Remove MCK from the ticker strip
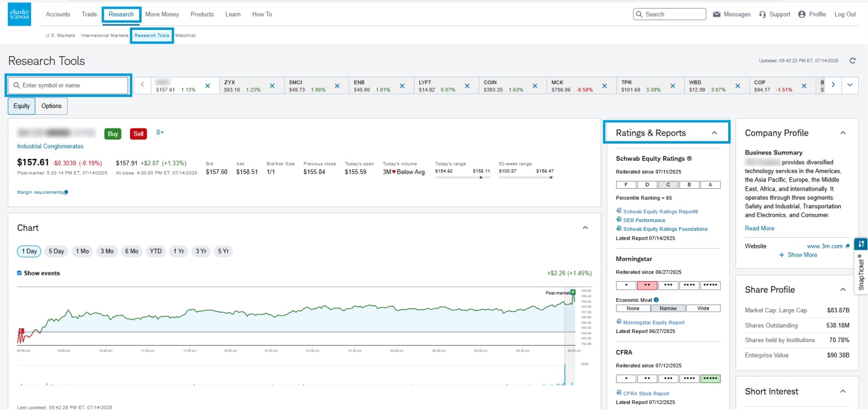 [605, 86]
